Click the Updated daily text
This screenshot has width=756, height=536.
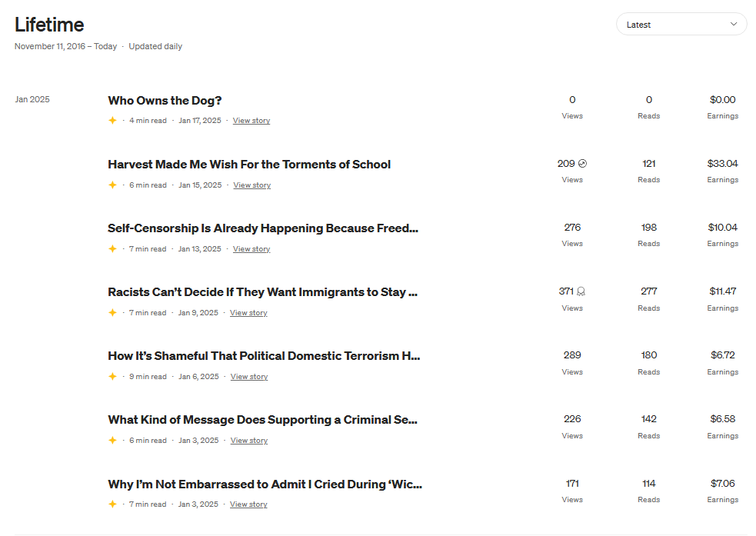155,46
